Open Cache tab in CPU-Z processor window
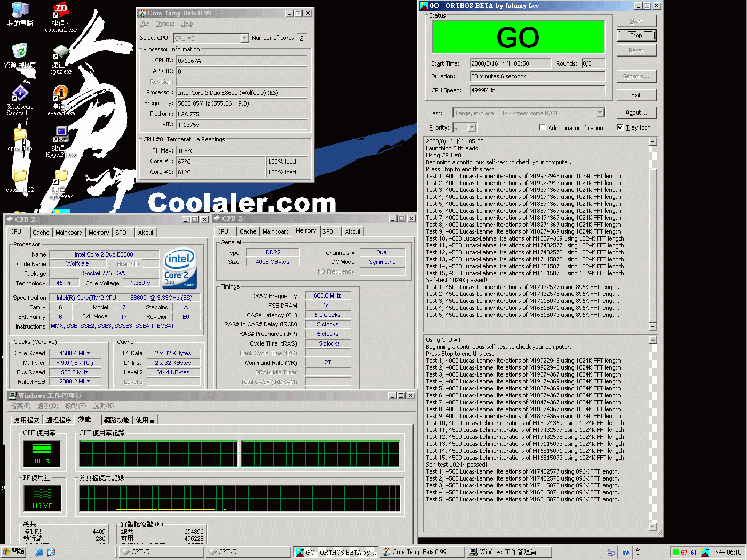This screenshot has width=747, height=560. pyautogui.click(x=41, y=233)
